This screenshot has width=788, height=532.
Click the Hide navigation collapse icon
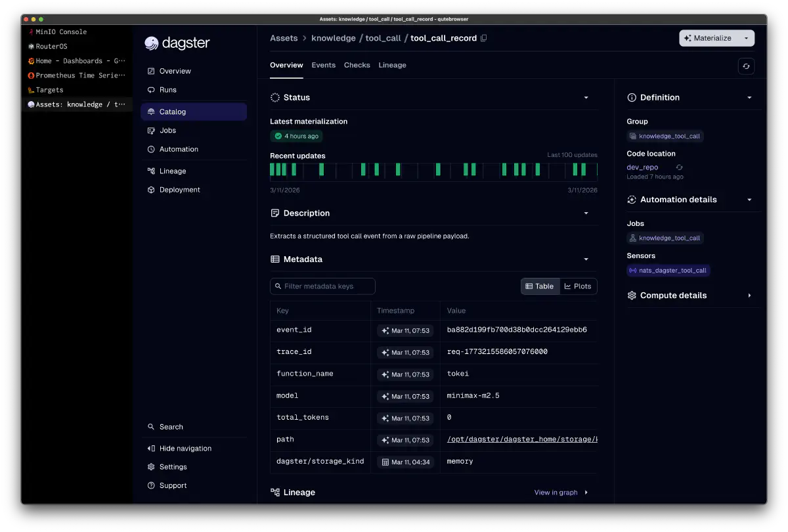click(152, 449)
